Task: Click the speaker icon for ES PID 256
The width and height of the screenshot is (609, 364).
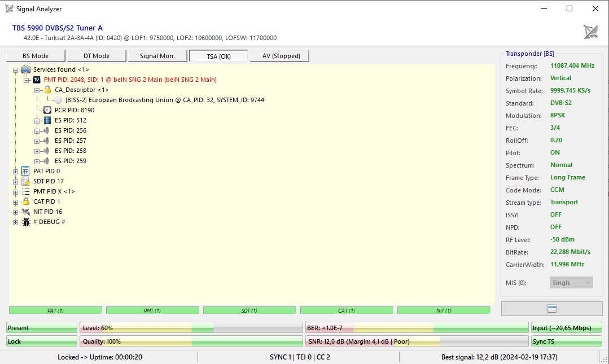Action: 47,130
